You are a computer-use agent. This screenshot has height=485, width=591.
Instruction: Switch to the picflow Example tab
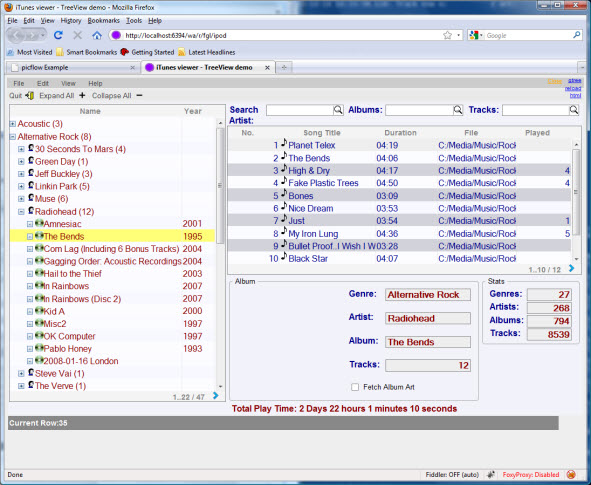coord(73,67)
